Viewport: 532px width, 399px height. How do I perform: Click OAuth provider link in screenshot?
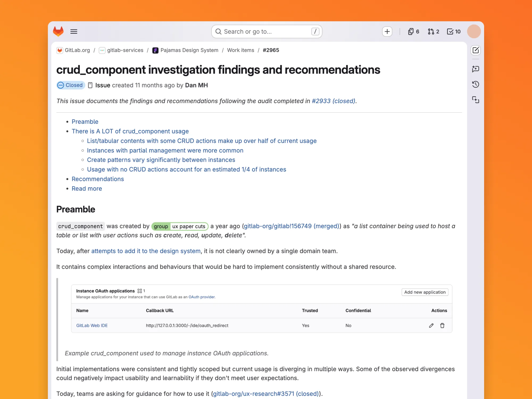pos(202,297)
